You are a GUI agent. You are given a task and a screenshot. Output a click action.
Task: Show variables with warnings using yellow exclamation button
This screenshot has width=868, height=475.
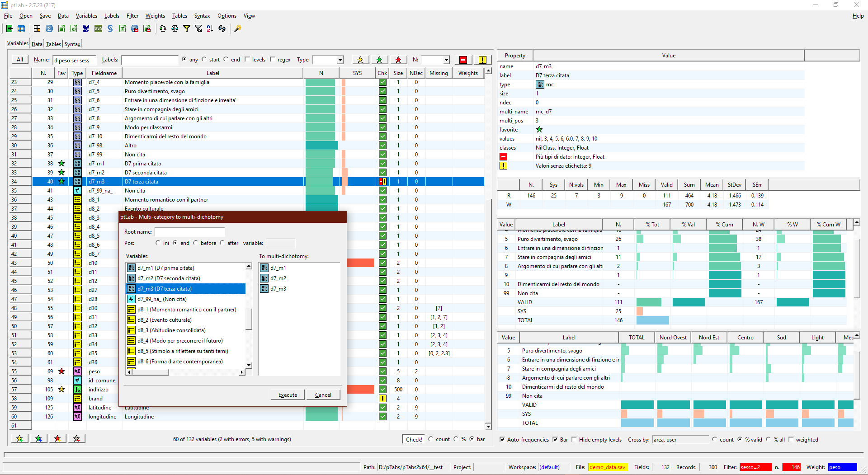(482, 60)
